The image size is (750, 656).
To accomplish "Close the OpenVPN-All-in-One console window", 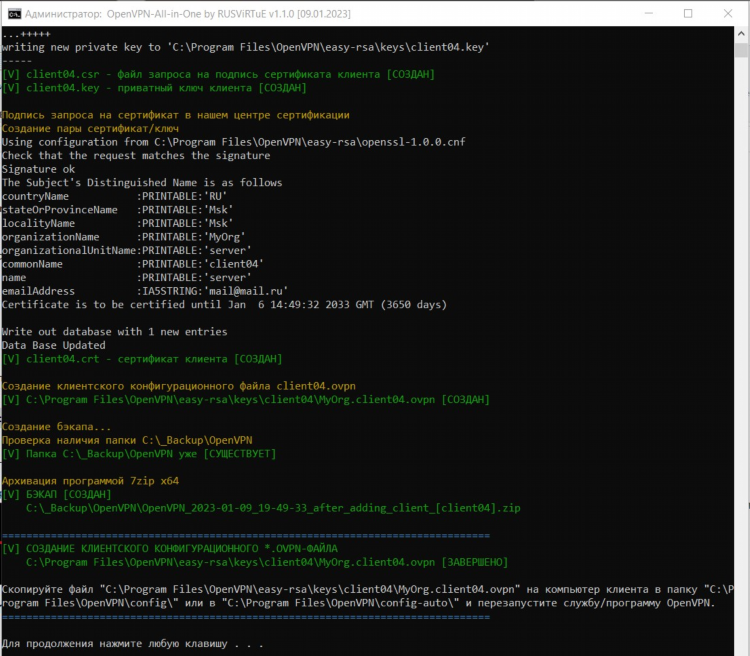I will point(728,13).
